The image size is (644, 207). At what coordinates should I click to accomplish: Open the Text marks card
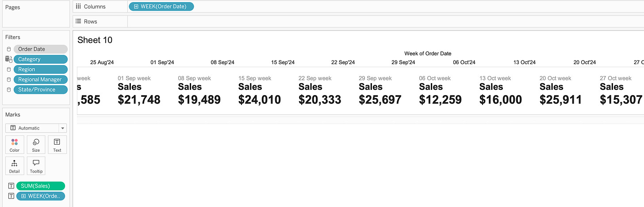[x=57, y=145]
